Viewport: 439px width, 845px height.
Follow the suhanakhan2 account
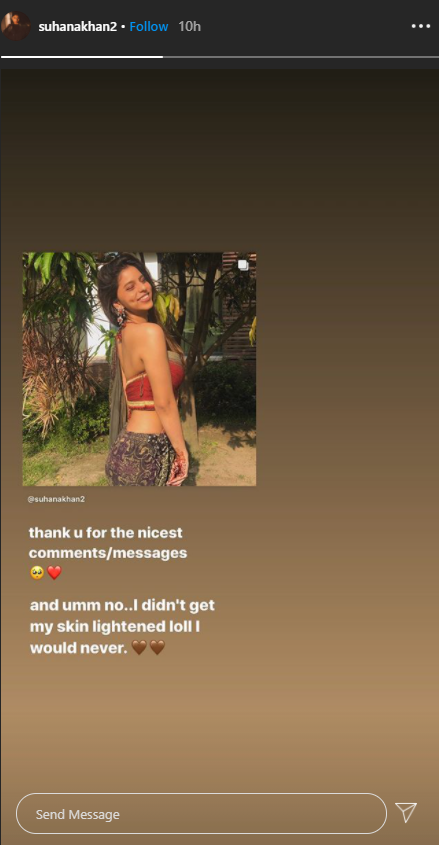tap(149, 26)
